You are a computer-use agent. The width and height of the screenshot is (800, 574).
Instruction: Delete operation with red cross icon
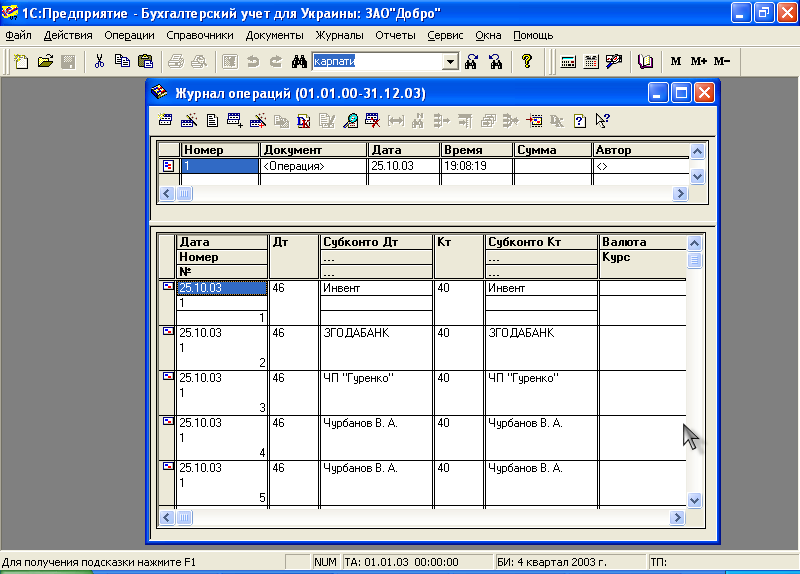pos(372,120)
